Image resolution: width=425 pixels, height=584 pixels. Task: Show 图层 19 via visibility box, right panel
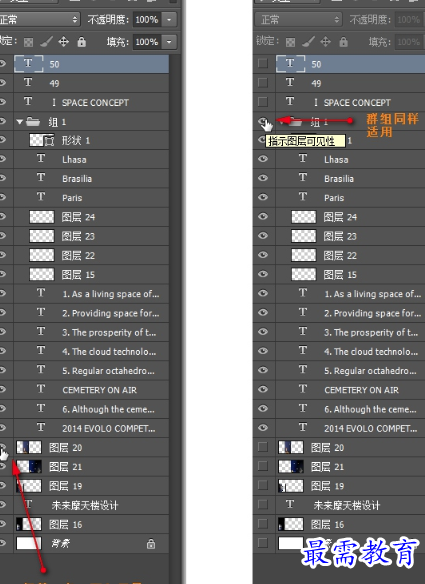pos(263,485)
